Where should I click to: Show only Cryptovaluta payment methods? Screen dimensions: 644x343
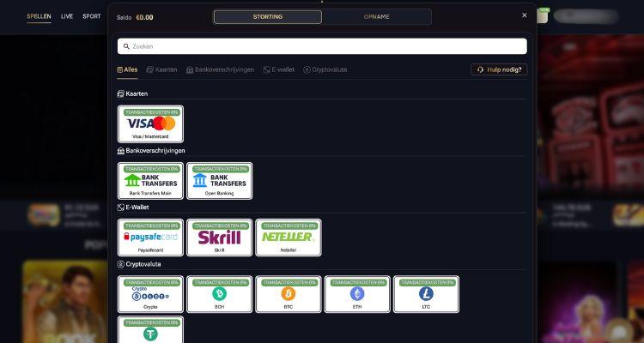pos(325,69)
